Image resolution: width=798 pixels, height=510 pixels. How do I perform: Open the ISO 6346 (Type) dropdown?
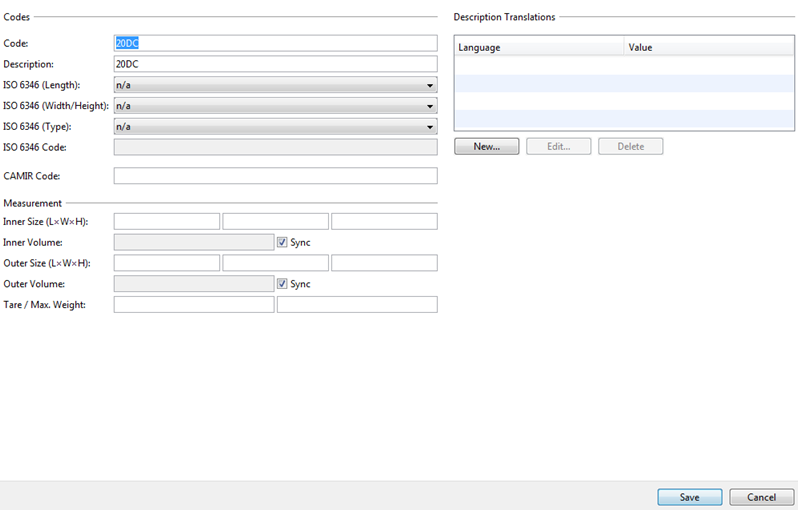pyautogui.click(x=275, y=127)
